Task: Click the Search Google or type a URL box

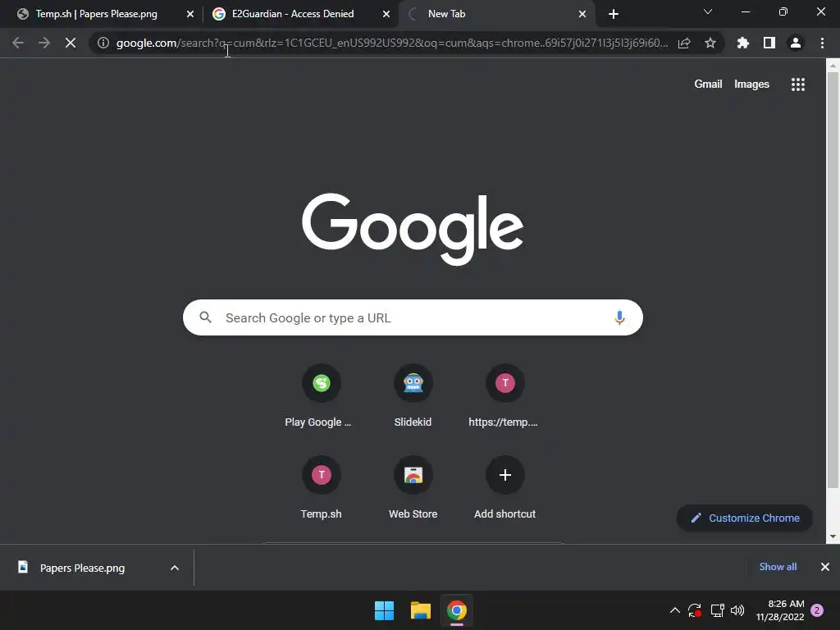Action: click(413, 317)
